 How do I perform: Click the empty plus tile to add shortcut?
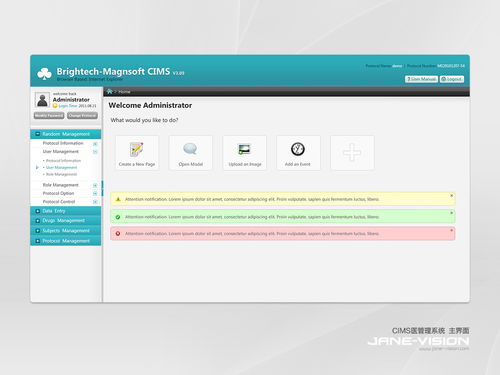coord(352,153)
